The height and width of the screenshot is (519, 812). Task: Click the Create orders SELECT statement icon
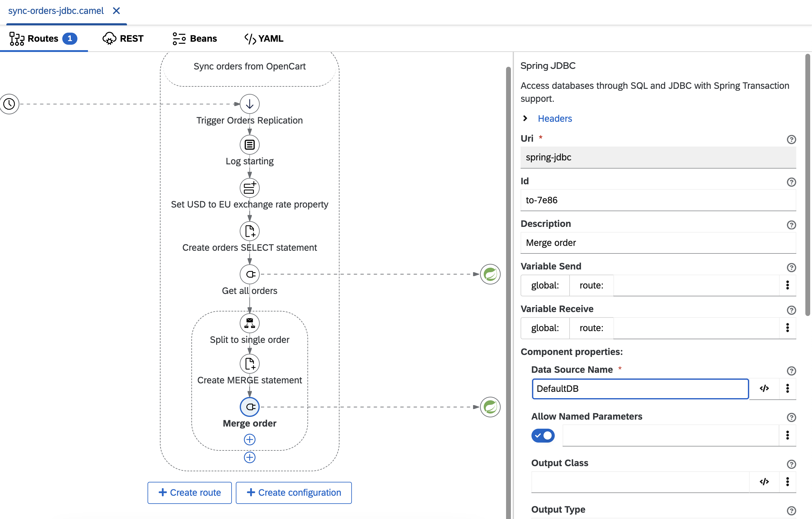pos(249,231)
